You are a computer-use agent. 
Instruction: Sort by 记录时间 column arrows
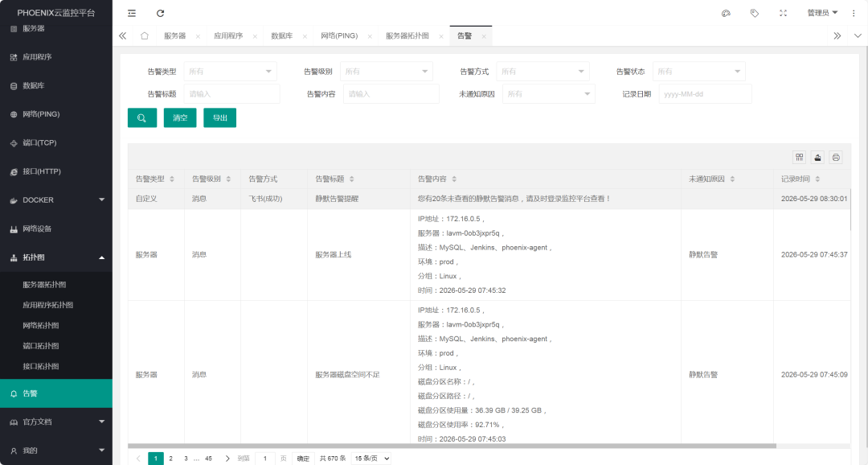[x=817, y=179]
